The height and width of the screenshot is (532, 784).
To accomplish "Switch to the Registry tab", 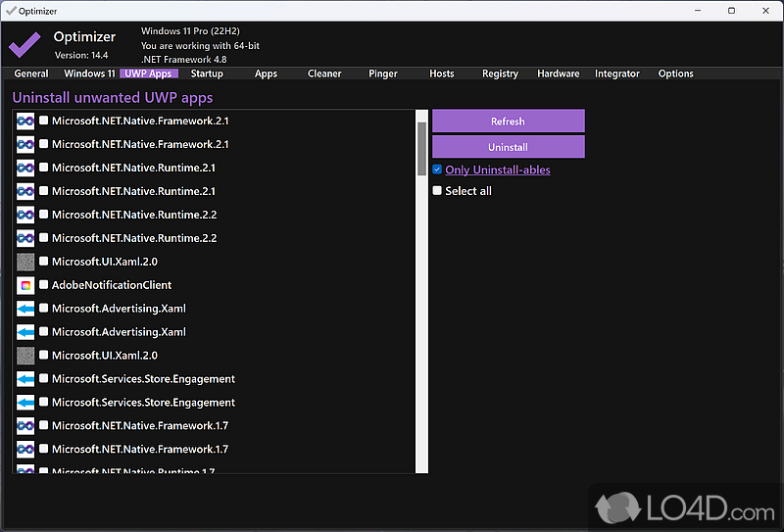I will tap(500, 73).
